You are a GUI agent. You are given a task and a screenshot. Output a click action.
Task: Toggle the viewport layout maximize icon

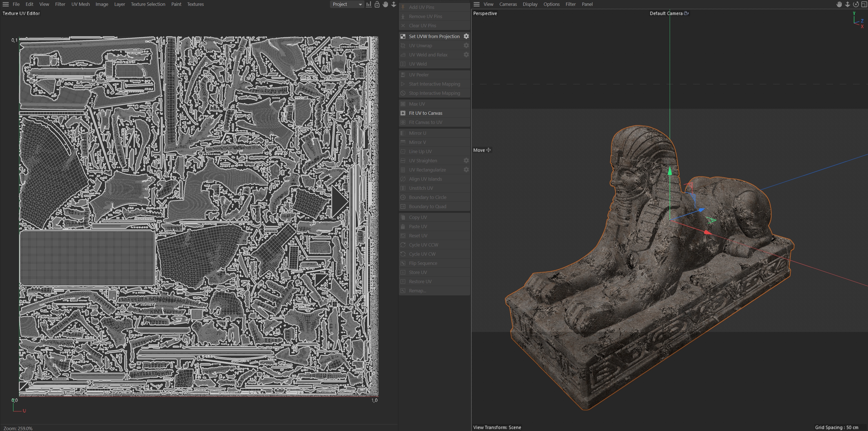pos(864,4)
